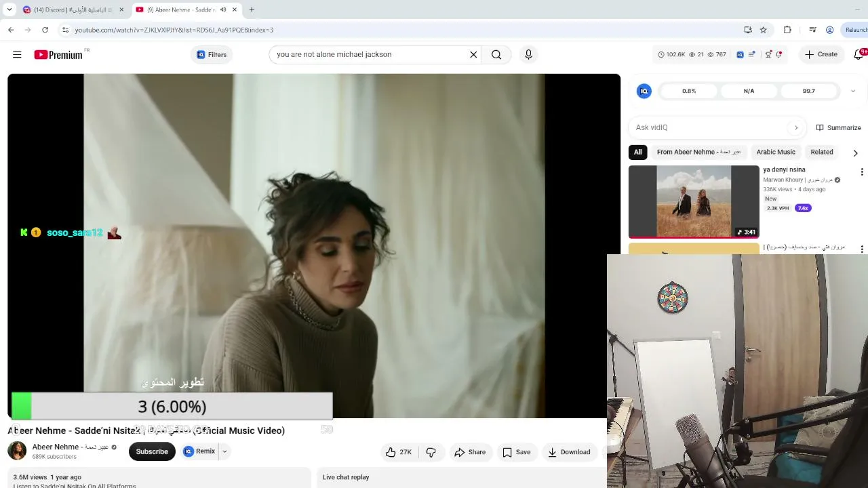This screenshot has height=488, width=868.
Task: Close the Discord browser tab
Action: click(x=122, y=9)
